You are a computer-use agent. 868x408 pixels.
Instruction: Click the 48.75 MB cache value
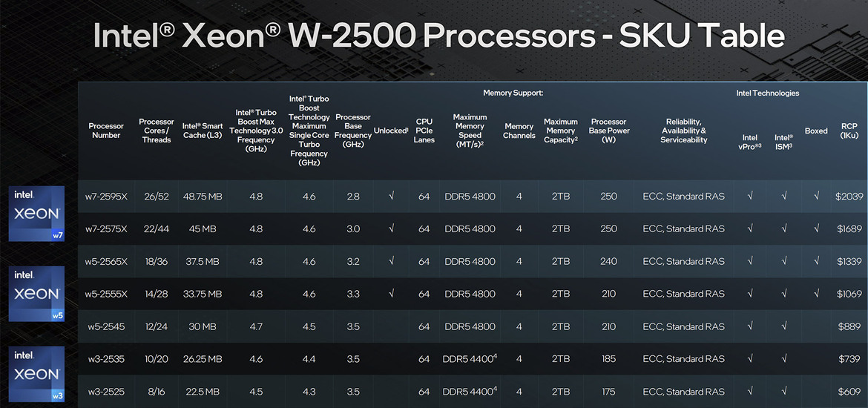203,197
